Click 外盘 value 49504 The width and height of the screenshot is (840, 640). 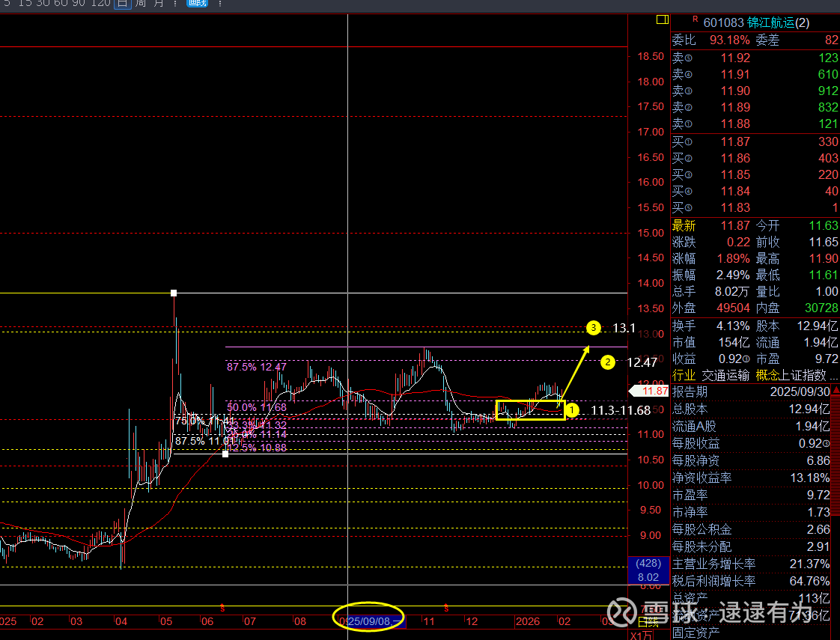click(734, 308)
